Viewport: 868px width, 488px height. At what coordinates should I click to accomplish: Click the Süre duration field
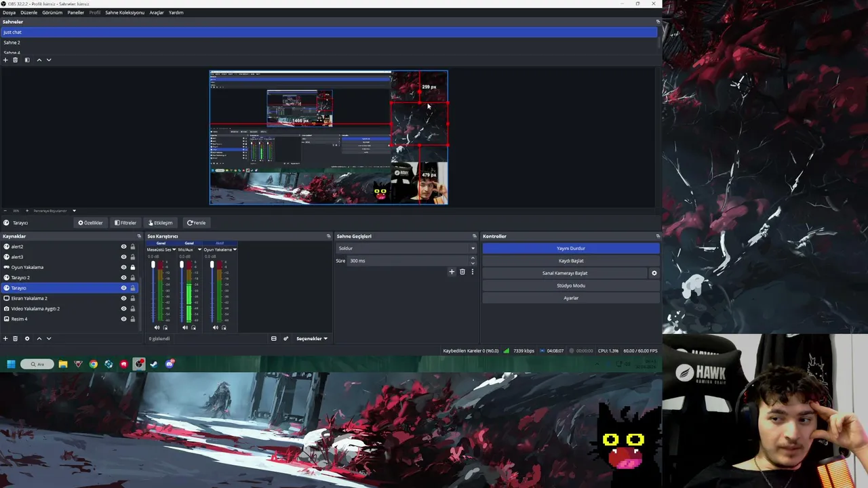408,261
